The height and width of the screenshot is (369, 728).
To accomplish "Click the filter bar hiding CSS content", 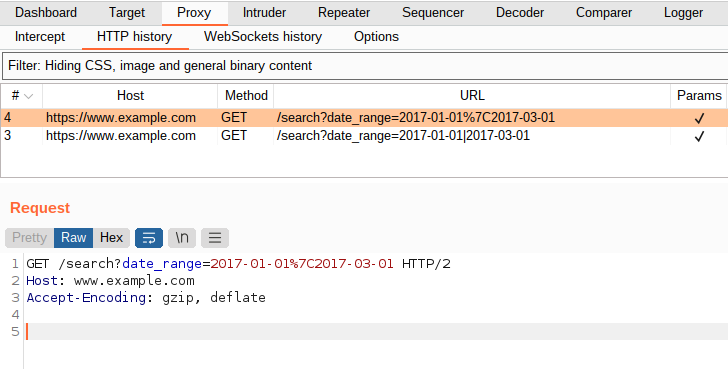I will pos(365,66).
